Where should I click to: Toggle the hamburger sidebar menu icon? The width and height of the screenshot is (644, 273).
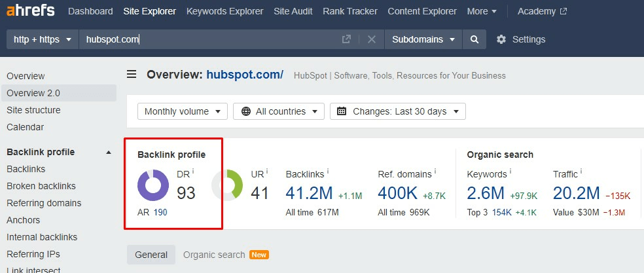coord(132,75)
